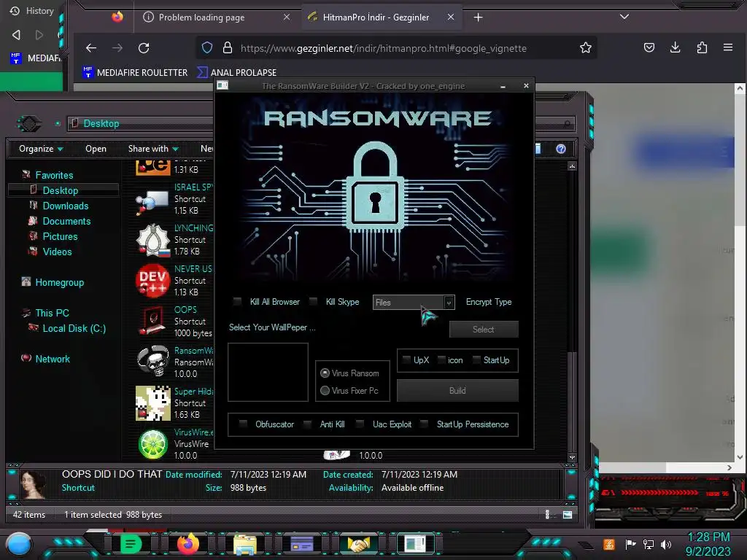
Task: Click the volume speaker tray icon
Action: point(666,544)
